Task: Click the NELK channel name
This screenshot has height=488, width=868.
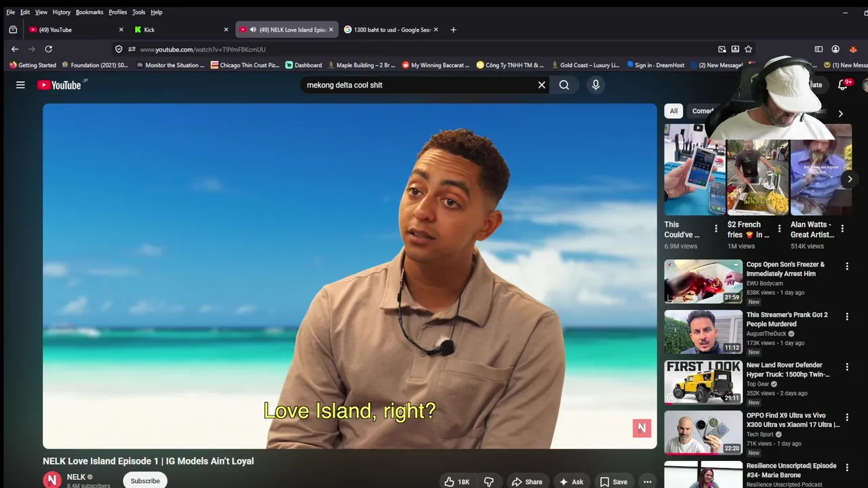Action: (x=76, y=477)
